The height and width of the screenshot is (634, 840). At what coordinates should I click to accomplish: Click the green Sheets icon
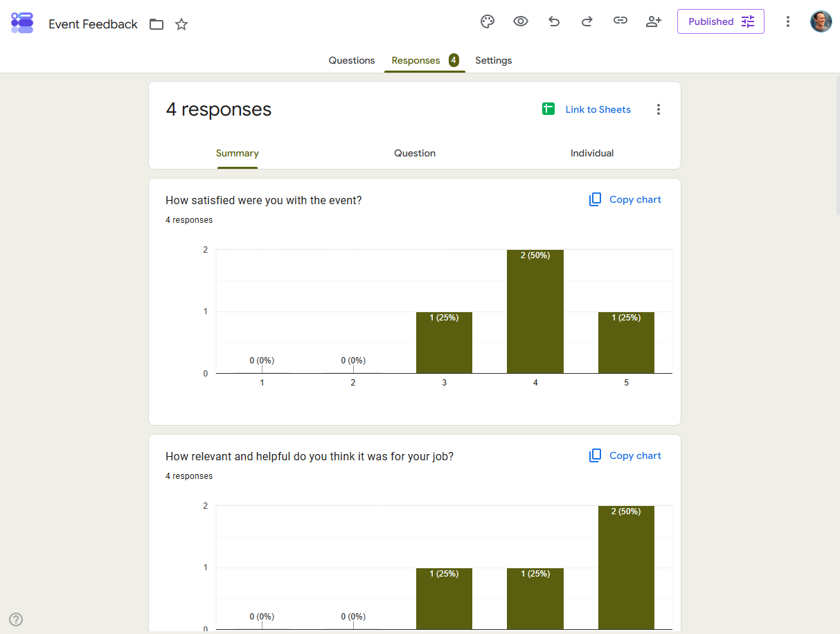tap(548, 109)
